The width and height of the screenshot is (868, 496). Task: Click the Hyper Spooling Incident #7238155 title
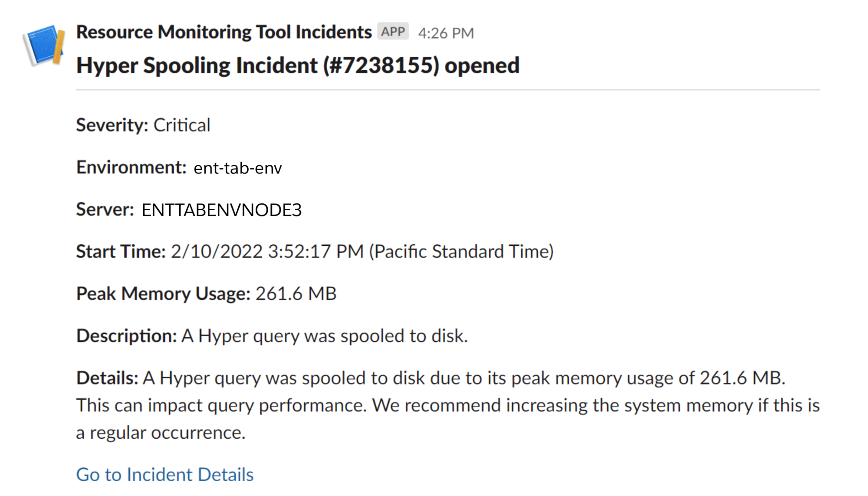click(298, 65)
